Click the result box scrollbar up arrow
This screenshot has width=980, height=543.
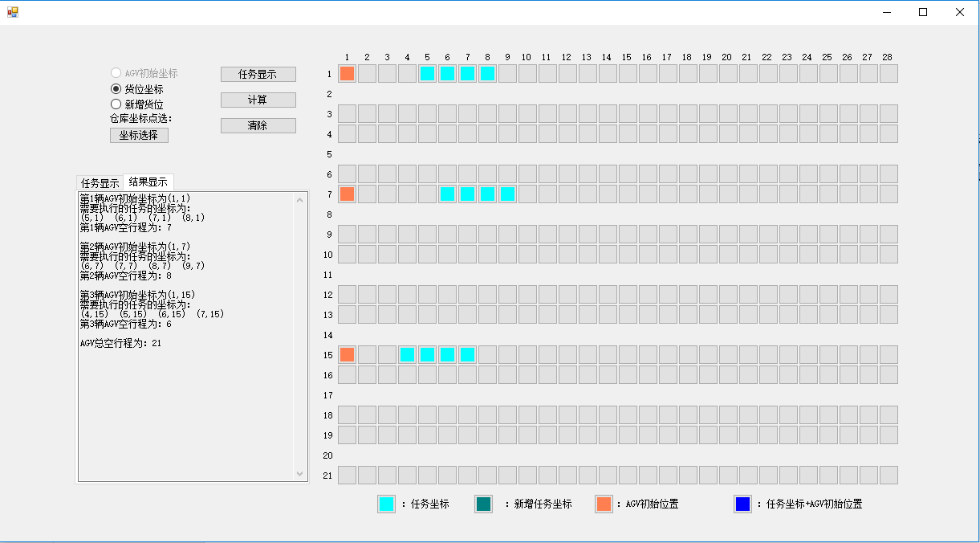pos(301,200)
